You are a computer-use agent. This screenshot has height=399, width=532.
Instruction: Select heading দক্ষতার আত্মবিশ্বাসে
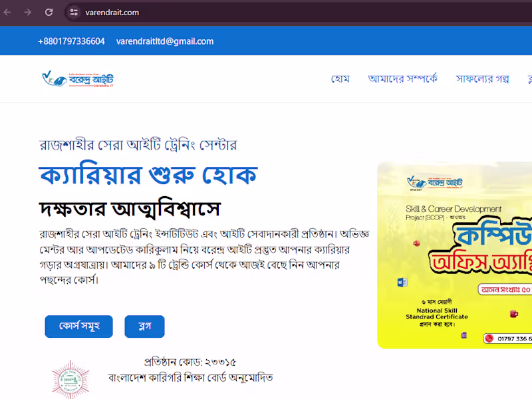click(130, 209)
